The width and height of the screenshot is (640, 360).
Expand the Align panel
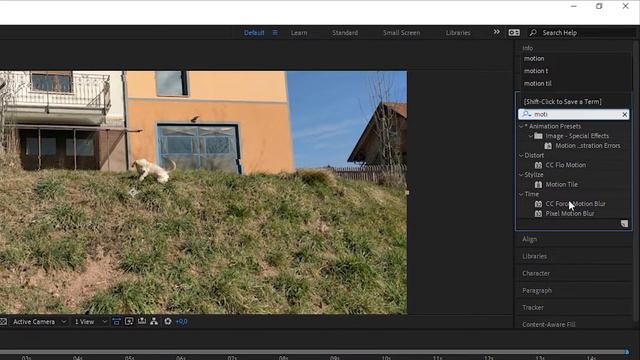pos(530,239)
